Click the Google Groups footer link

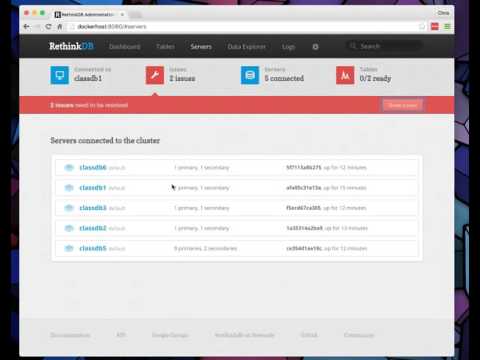tap(170, 335)
